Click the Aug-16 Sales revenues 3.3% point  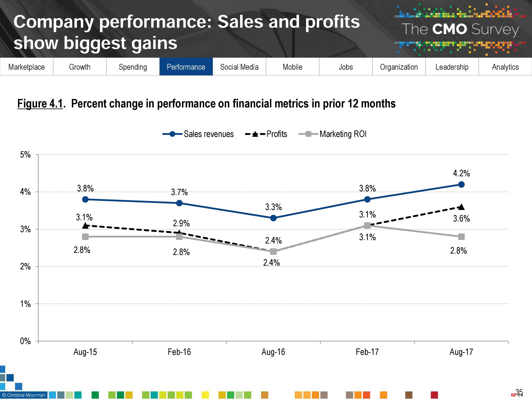pos(273,218)
